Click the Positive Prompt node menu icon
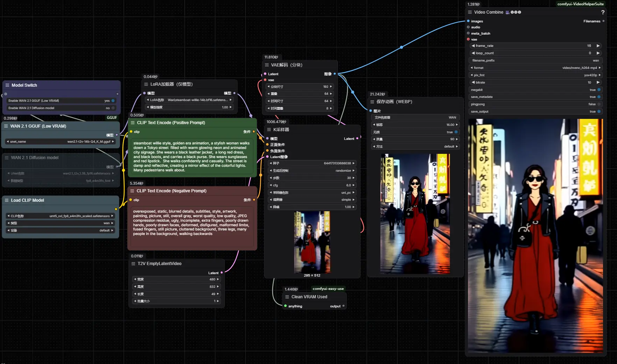This screenshot has width=617, height=364. (x=133, y=123)
